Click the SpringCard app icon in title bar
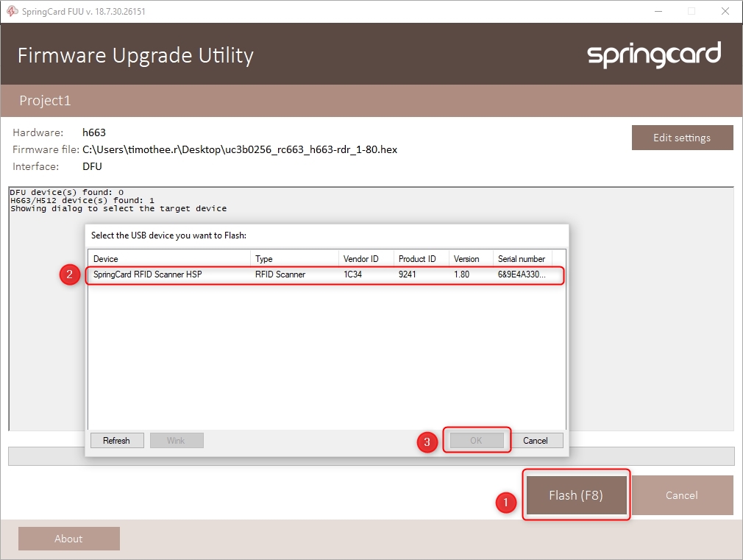This screenshot has height=560, width=743. coord(12,11)
